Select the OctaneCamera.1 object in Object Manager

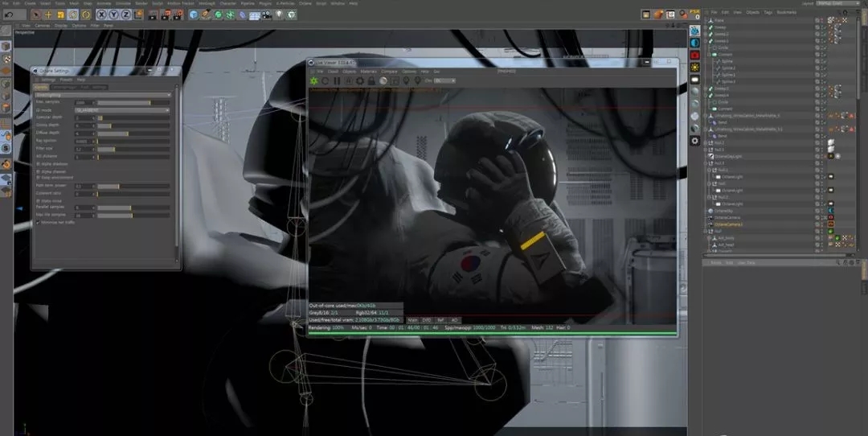(728, 224)
